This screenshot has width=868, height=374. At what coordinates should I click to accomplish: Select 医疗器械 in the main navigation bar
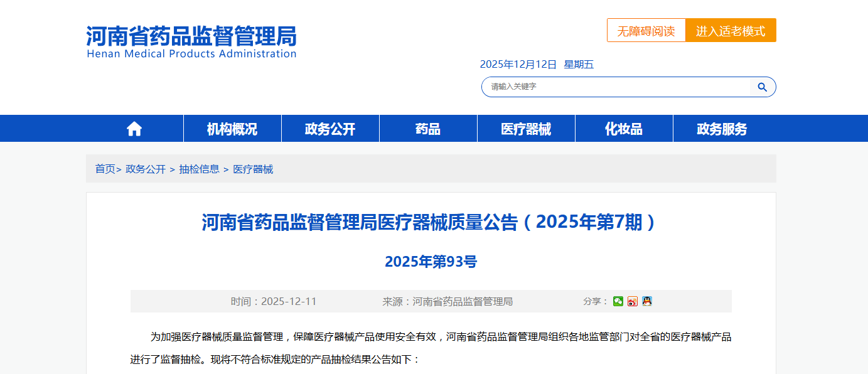(526, 129)
